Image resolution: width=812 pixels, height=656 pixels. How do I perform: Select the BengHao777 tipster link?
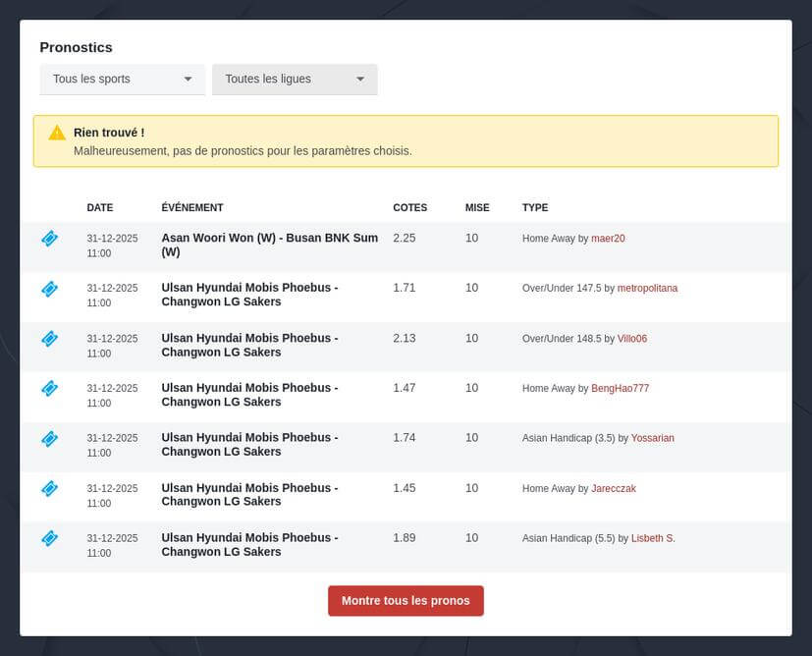620,389
